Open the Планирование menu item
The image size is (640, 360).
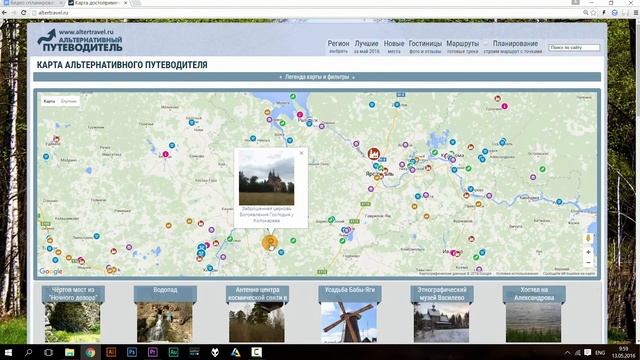[513, 47]
